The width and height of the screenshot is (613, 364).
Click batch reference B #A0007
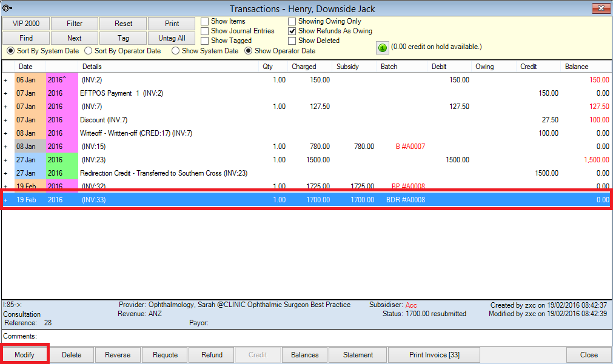click(410, 147)
